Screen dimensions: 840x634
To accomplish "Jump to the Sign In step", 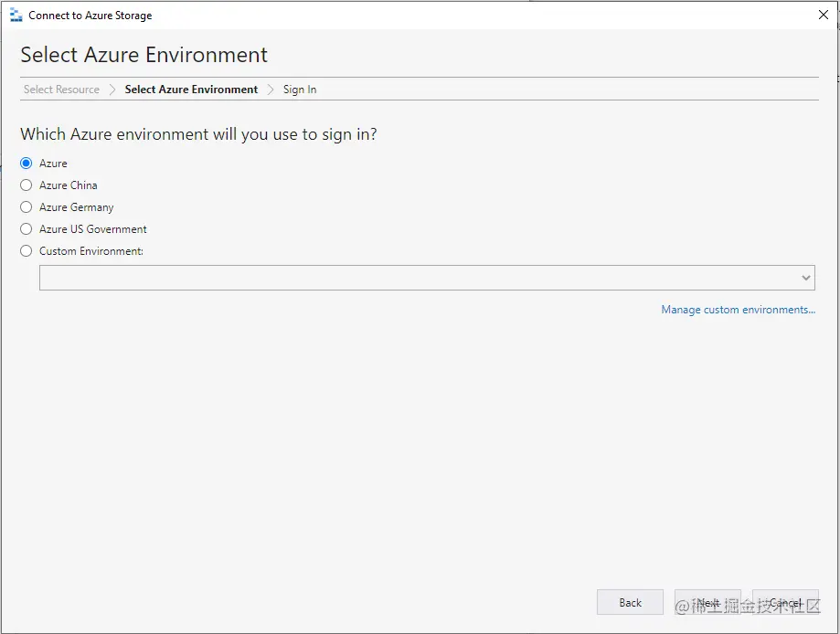I will pyautogui.click(x=299, y=89).
